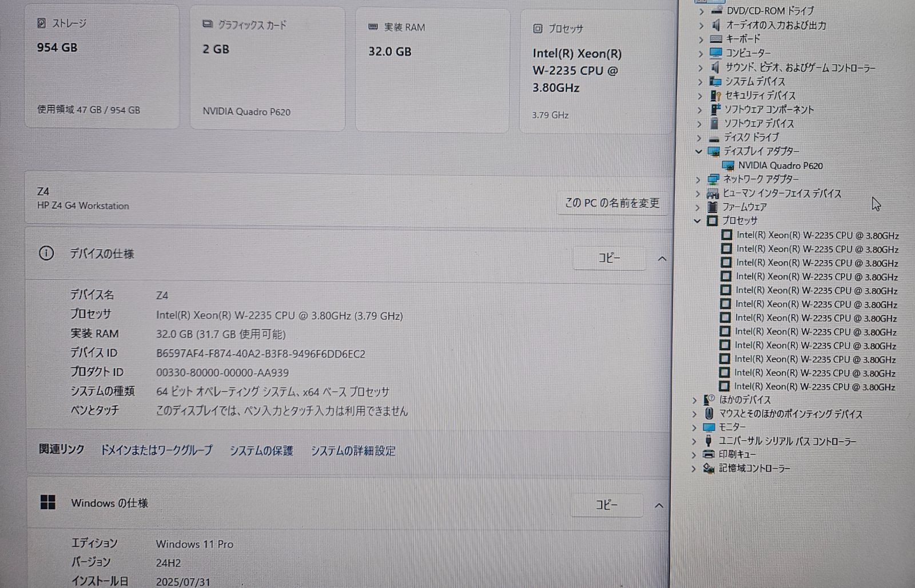Click the NVIDIA Quadro P620 device icon

(730, 166)
